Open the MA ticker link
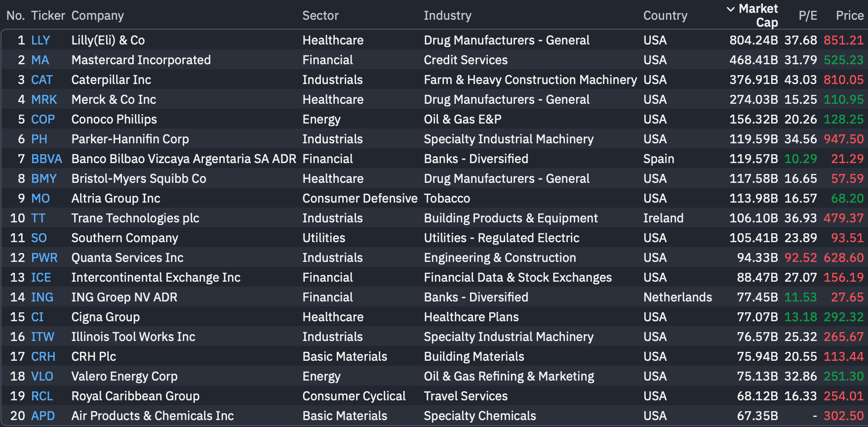Viewport: 868px width, 427px height. pyautogui.click(x=40, y=60)
